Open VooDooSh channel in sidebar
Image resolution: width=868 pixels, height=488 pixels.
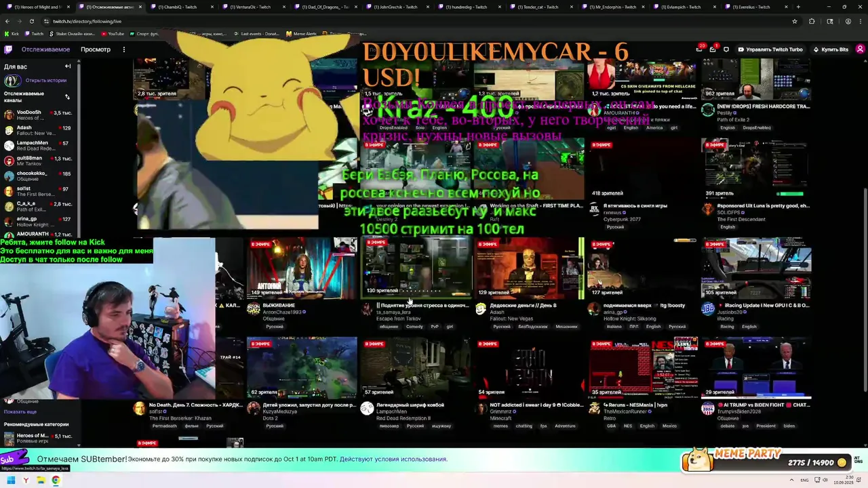point(38,115)
